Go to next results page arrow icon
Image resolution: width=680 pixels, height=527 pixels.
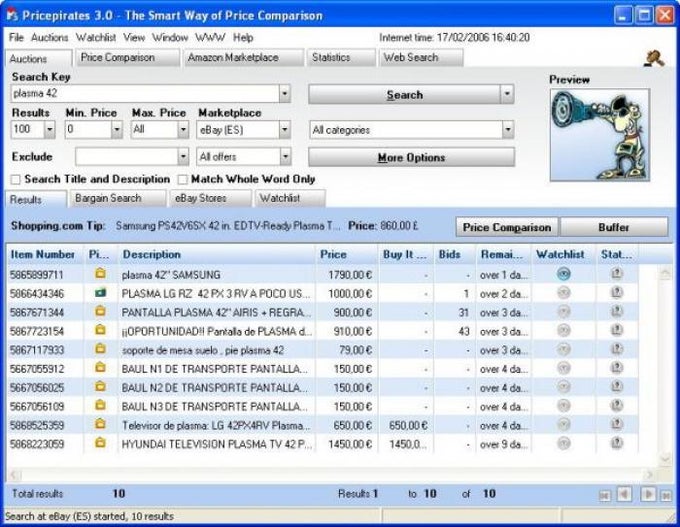coord(648,494)
